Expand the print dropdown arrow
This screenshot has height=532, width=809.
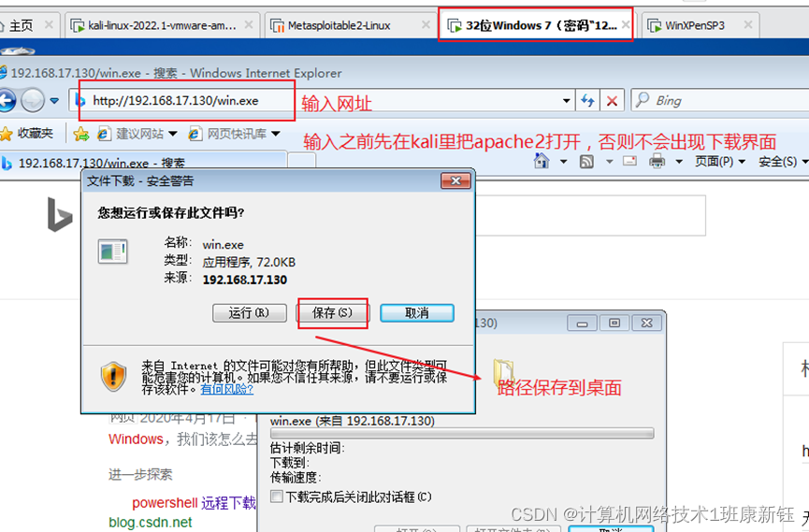tap(679, 162)
